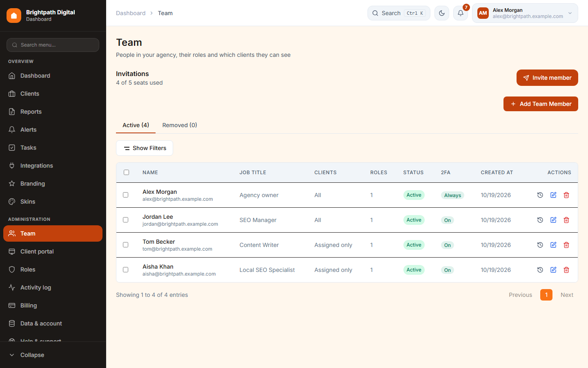Image resolution: width=588 pixels, height=368 pixels.
Task: Sort table by Name column header
Action: pos(150,173)
